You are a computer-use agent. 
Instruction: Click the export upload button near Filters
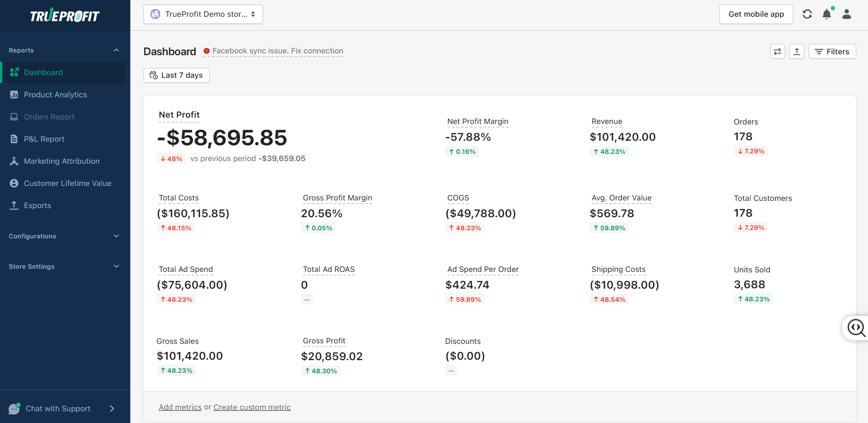tap(796, 52)
